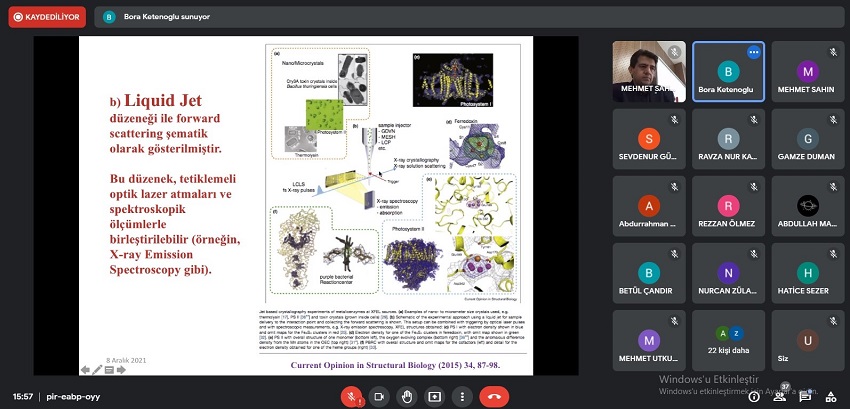This screenshot has width=850, height=409.
Task: Select the HATİCE SEZER participant tile
Action: [807, 275]
